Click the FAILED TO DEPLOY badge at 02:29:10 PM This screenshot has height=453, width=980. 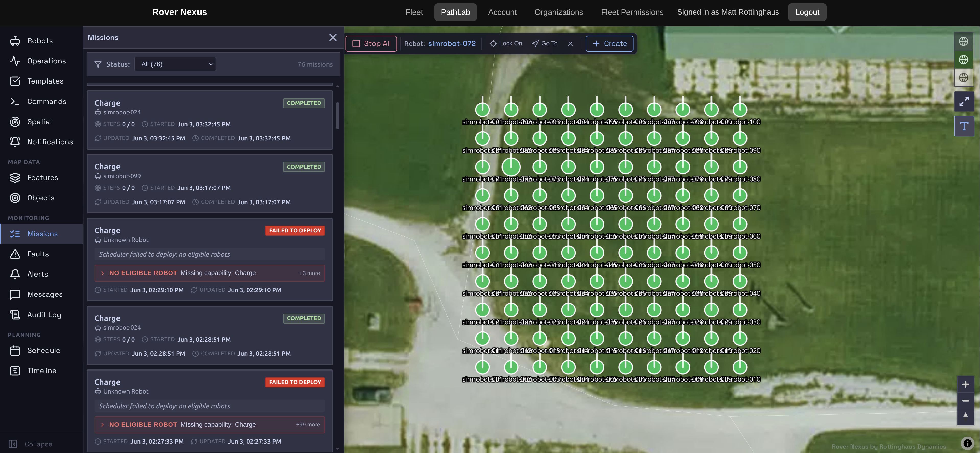point(295,231)
